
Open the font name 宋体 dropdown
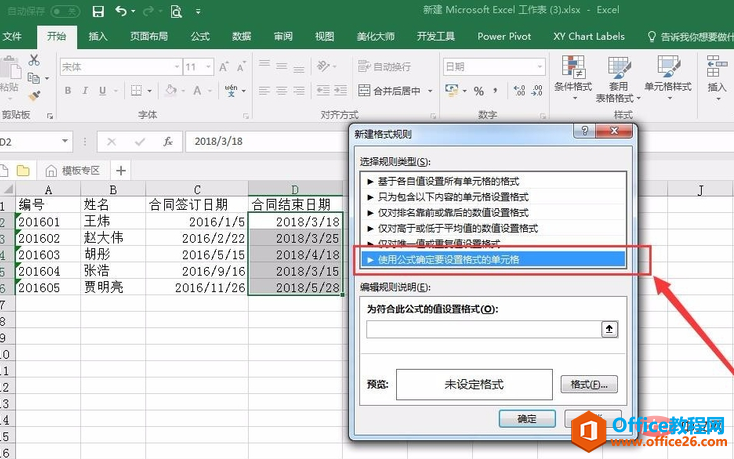[x=177, y=67]
